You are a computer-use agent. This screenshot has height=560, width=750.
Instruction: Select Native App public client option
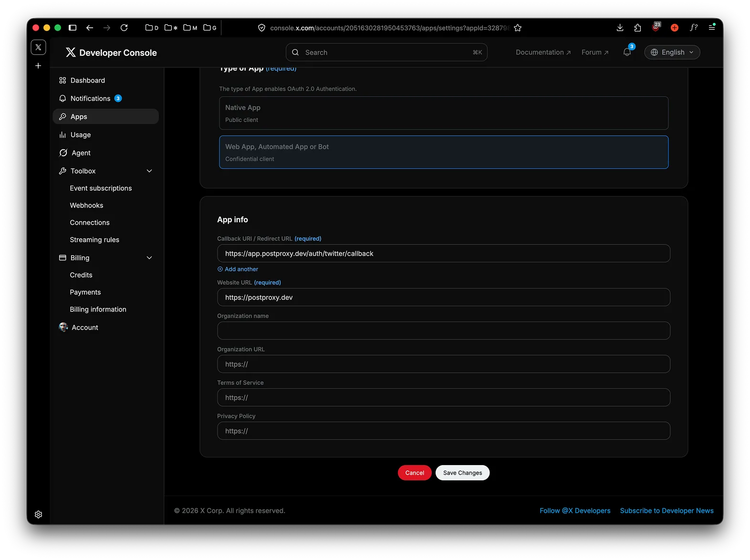[444, 113]
